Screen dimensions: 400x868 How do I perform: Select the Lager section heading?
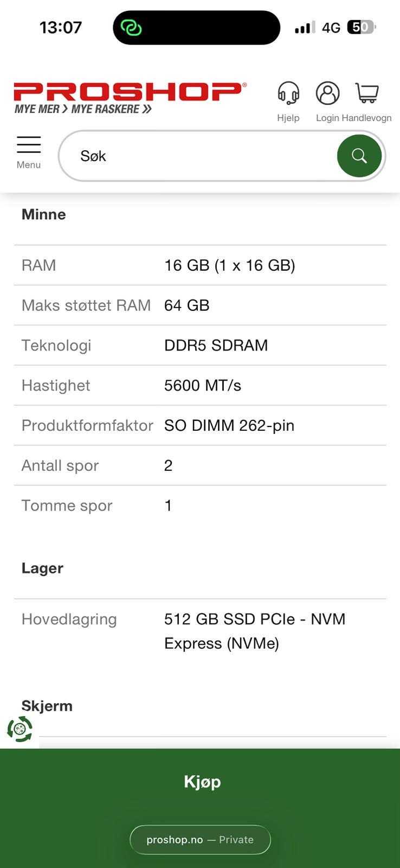(x=42, y=568)
